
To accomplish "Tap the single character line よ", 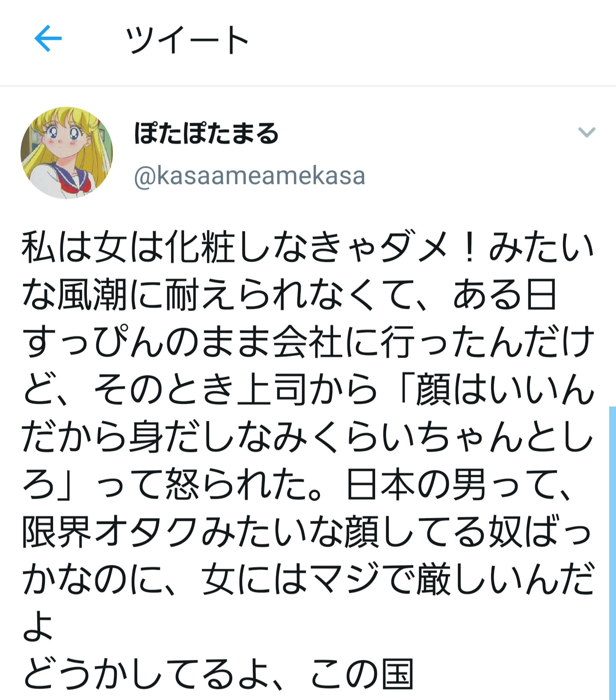I will click(38, 626).
